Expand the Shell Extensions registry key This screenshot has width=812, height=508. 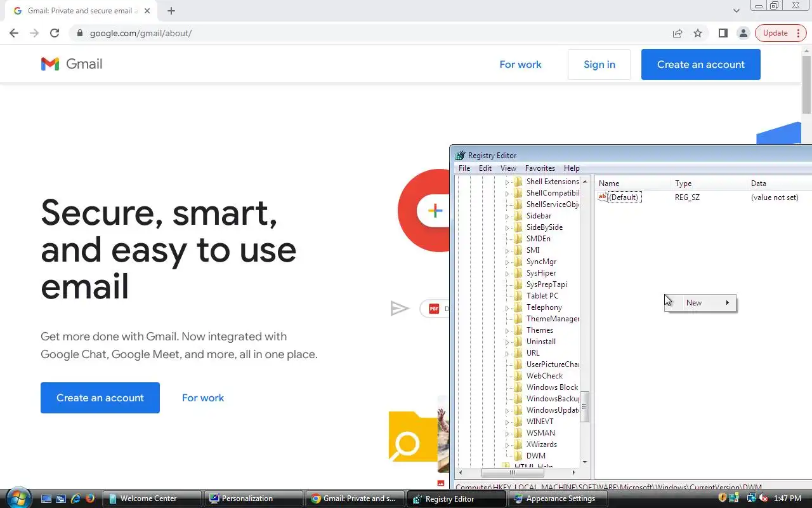click(507, 182)
